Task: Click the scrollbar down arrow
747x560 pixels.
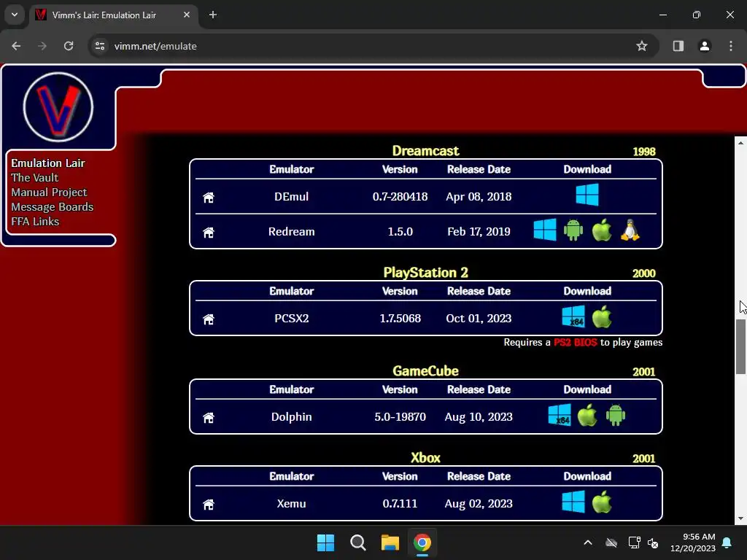Action: click(x=740, y=518)
